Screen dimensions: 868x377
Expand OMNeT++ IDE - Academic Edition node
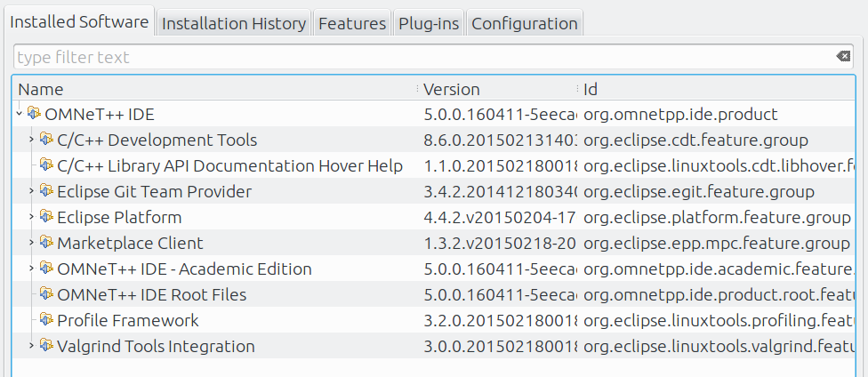(x=31, y=269)
